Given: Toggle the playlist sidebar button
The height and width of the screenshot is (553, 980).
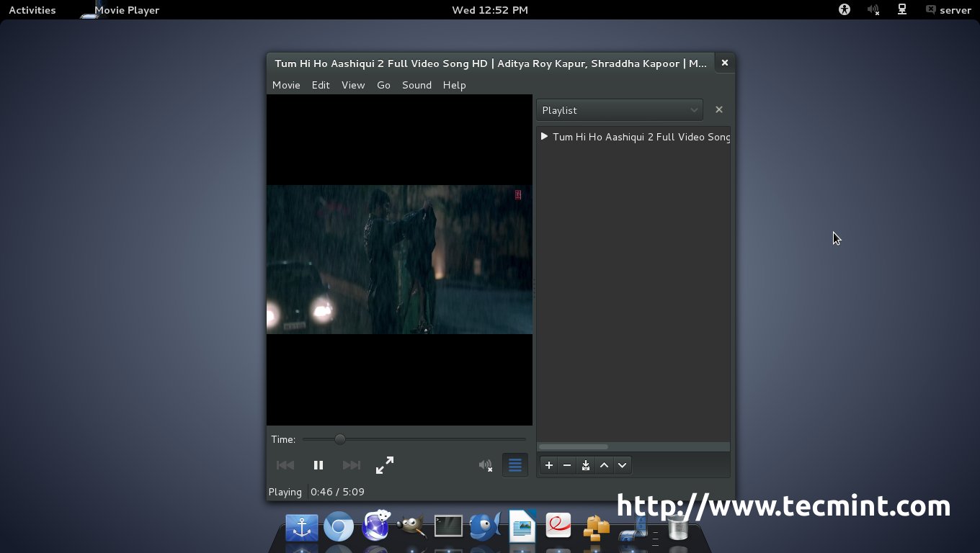Looking at the screenshot, I should coord(514,465).
